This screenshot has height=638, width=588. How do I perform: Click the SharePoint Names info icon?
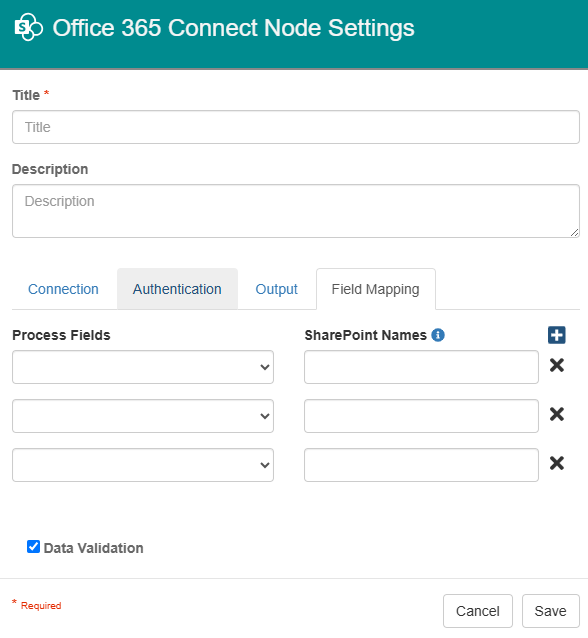pyautogui.click(x=438, y=335)
